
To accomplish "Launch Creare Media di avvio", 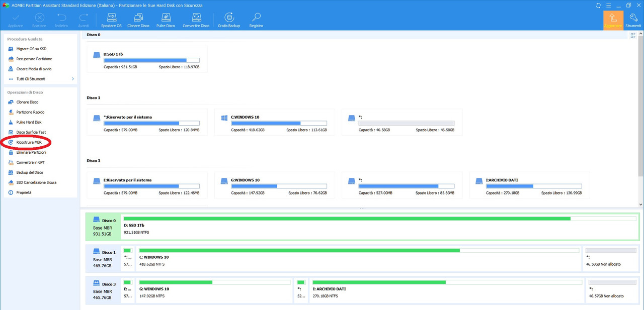I will [34, 69].
